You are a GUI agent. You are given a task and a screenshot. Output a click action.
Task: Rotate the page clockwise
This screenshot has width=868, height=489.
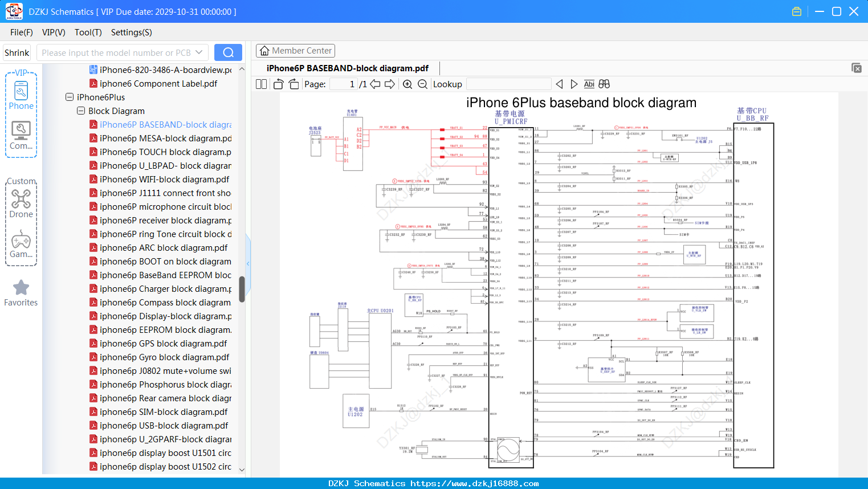[294, 84]
